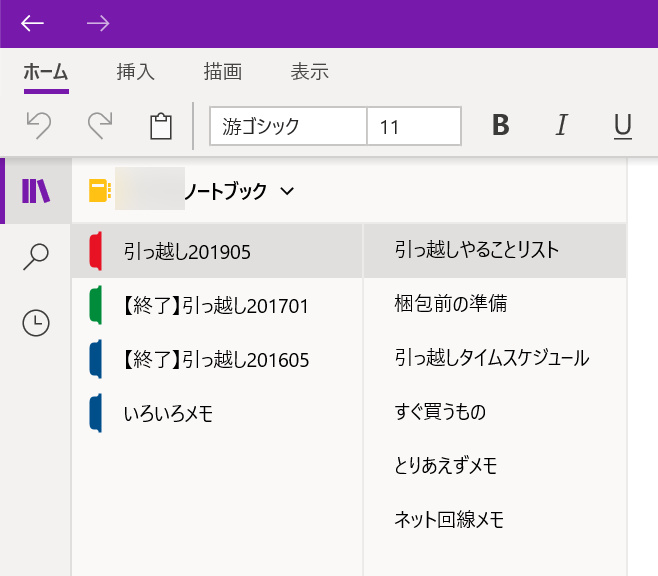Expand the ノートブック dropdown chevron

point(287,192)
